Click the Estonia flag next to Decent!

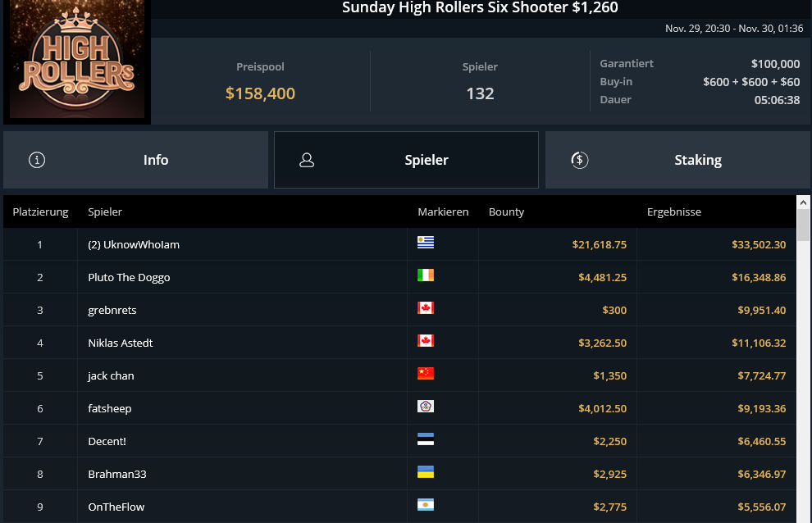pos(426,439)
